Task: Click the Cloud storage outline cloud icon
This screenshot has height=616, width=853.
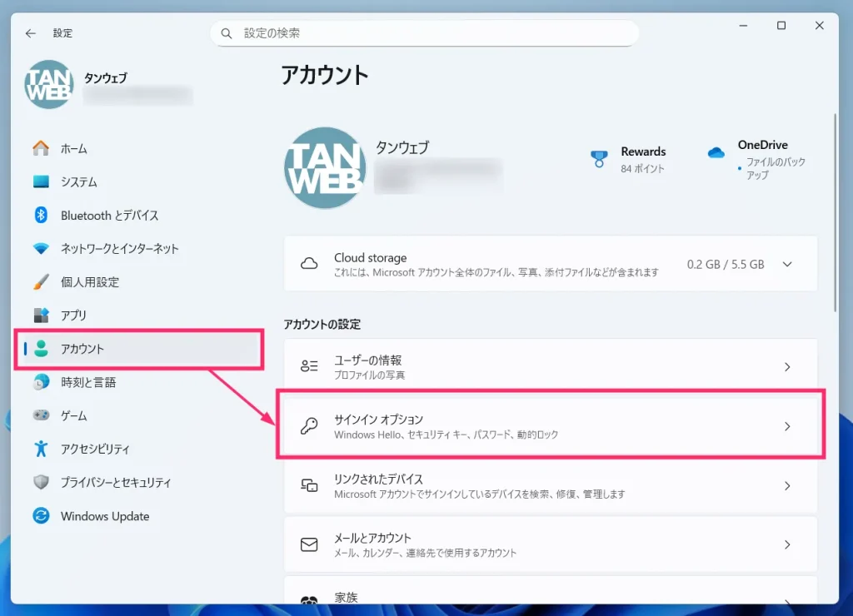Action: tap(309, 264)
